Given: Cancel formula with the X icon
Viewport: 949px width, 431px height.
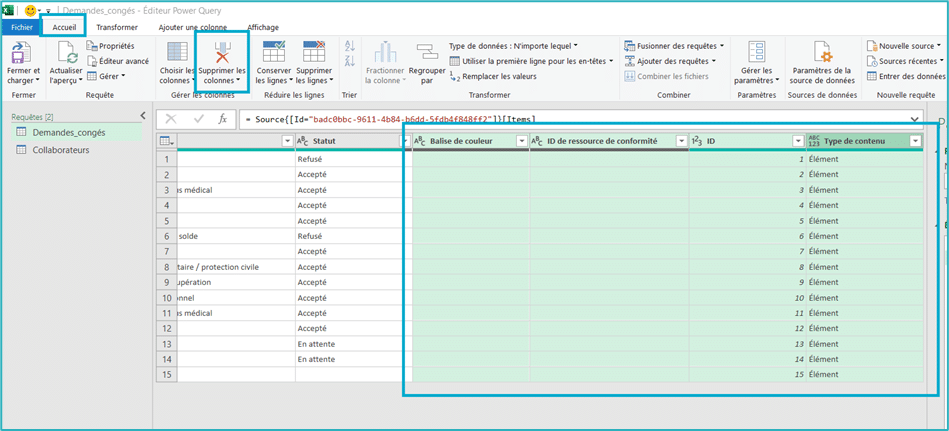Looking at the screenshot, I should tap(171, 119).
